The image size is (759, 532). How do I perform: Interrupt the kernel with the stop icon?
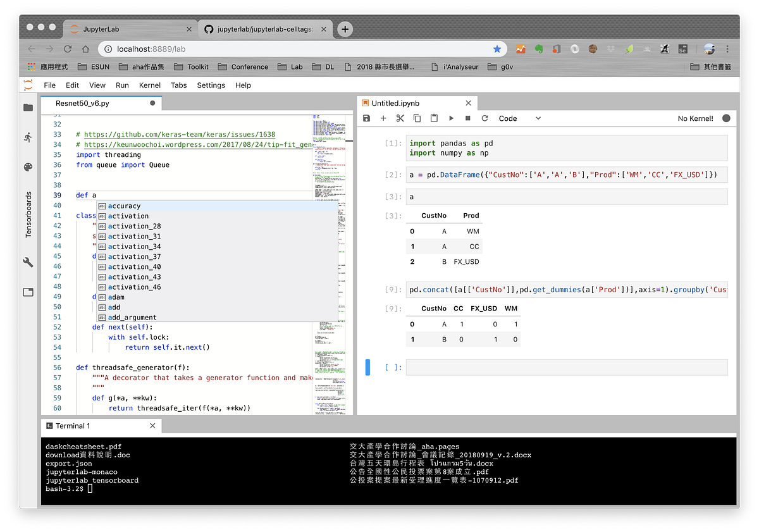point(468,118)
